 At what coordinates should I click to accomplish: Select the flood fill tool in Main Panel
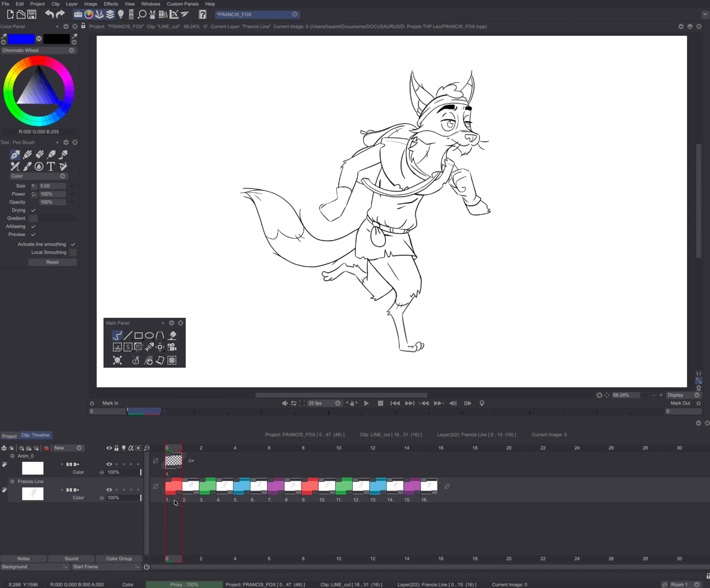tap(172, 335)
